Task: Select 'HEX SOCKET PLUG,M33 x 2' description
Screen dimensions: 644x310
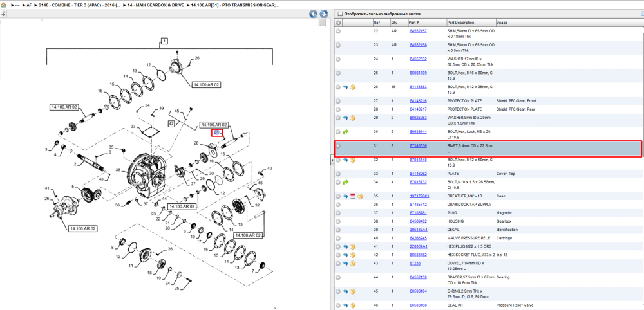Action: click(471, 255)
